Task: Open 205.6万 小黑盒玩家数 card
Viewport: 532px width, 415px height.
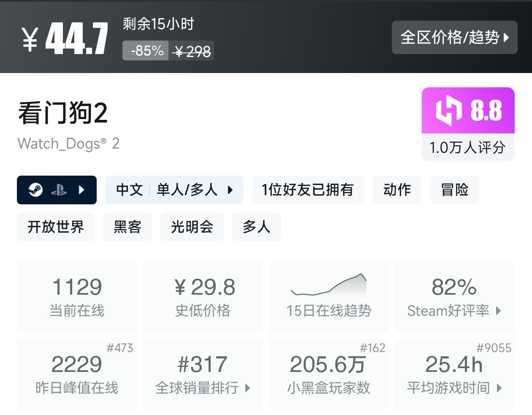Action: pyautogui.click(x=328, y=374)
